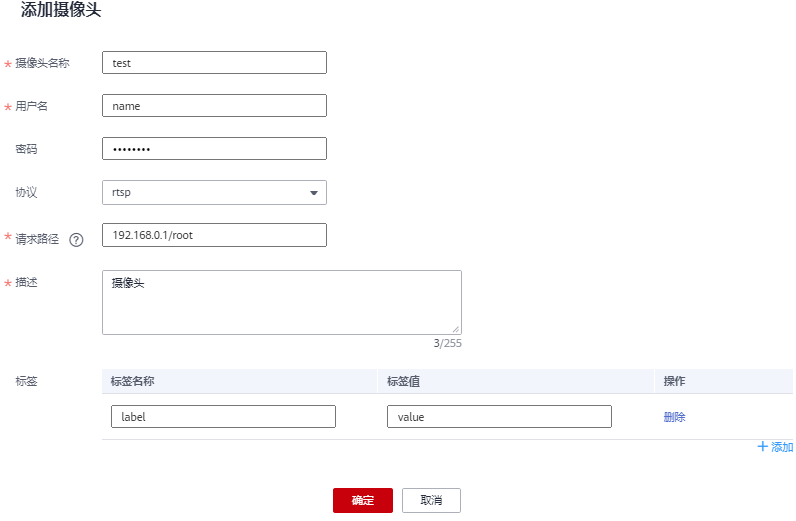Click the 3/255 character counter
This screenshot has height=521, width=796.
coord(448,343)
